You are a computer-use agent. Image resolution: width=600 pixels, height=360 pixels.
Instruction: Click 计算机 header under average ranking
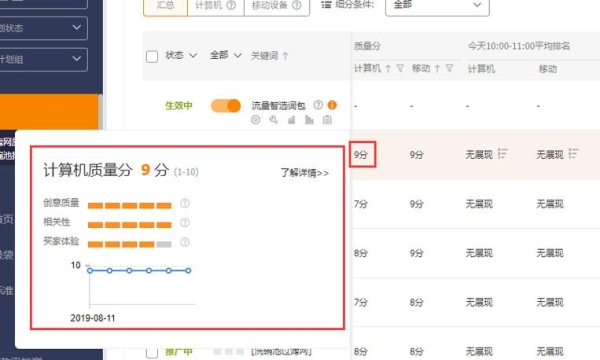click(x=481, y=69)
